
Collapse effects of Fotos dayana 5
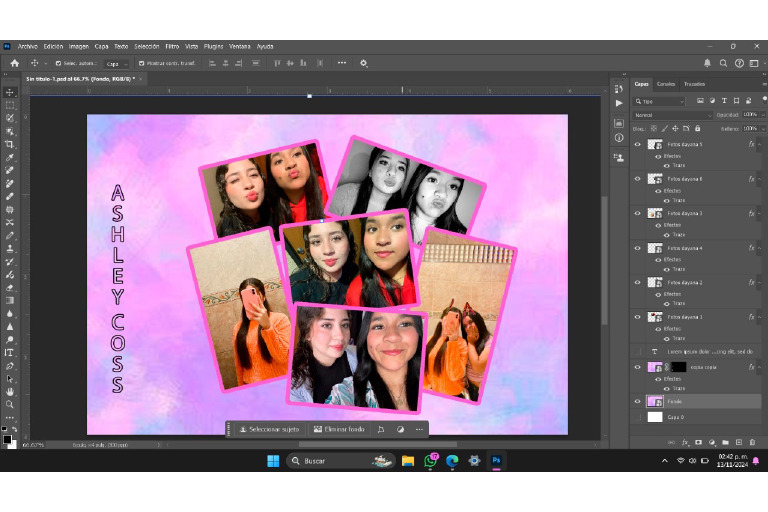(x=760, y=145)
